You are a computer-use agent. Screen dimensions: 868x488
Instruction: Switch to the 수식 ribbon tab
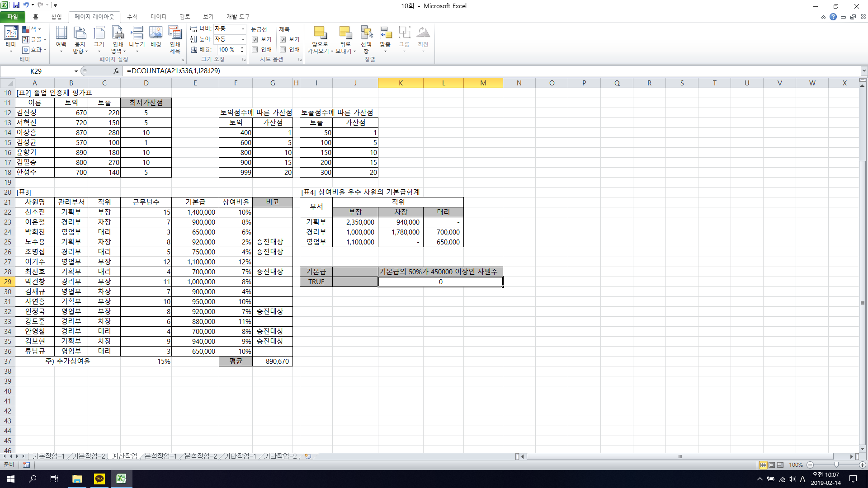tap(132, 17)
